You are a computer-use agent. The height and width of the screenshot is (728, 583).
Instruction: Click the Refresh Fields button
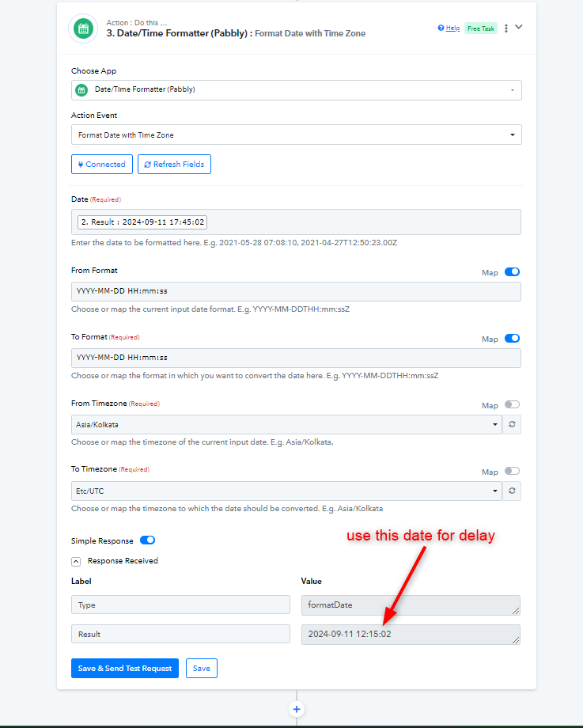174,165
